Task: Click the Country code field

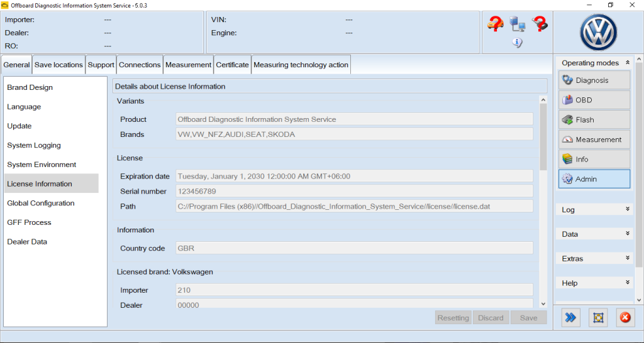Action: [x=355, y=248]
